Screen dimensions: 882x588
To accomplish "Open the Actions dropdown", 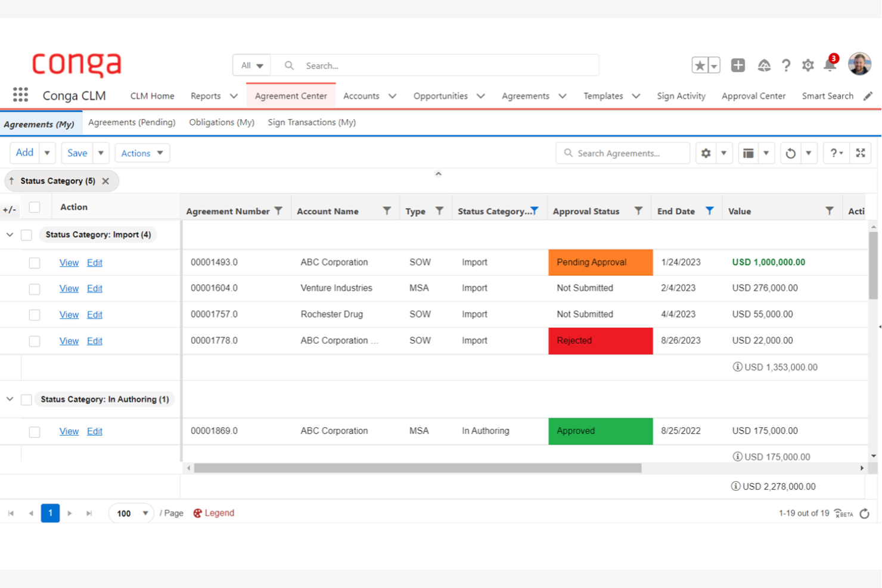I will (x=142, y=153).
